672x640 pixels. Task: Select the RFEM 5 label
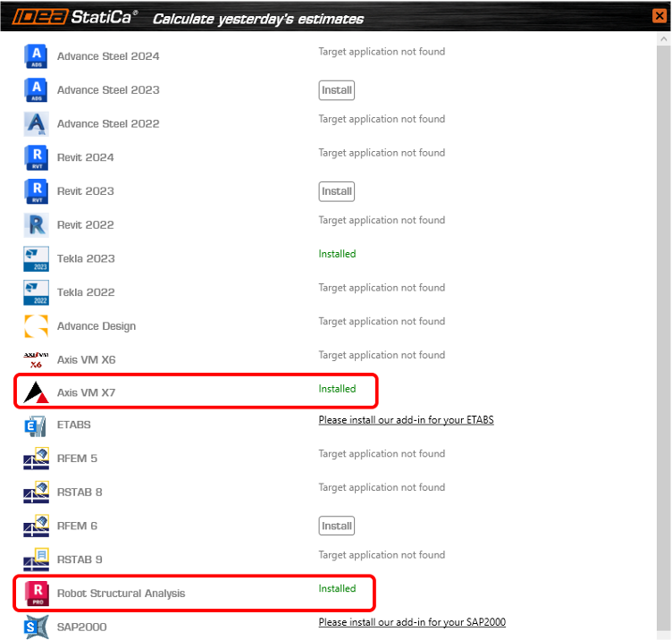pos(77,459)
